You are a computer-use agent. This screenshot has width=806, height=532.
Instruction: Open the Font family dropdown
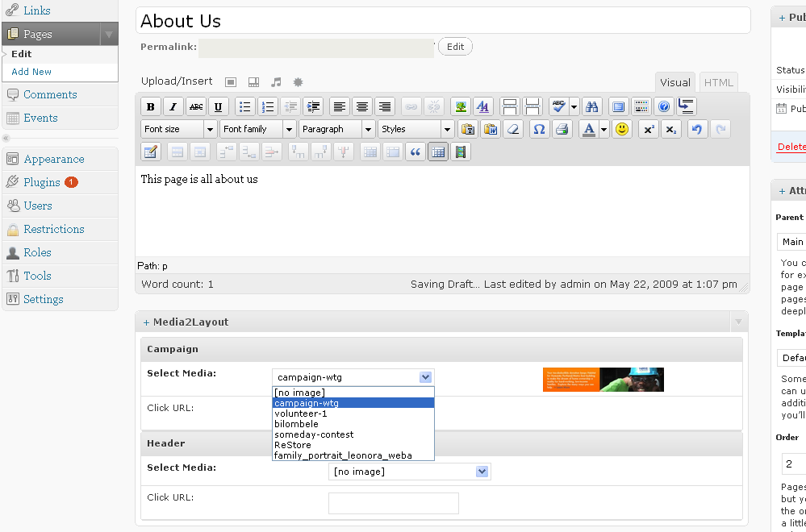(257, 130)
